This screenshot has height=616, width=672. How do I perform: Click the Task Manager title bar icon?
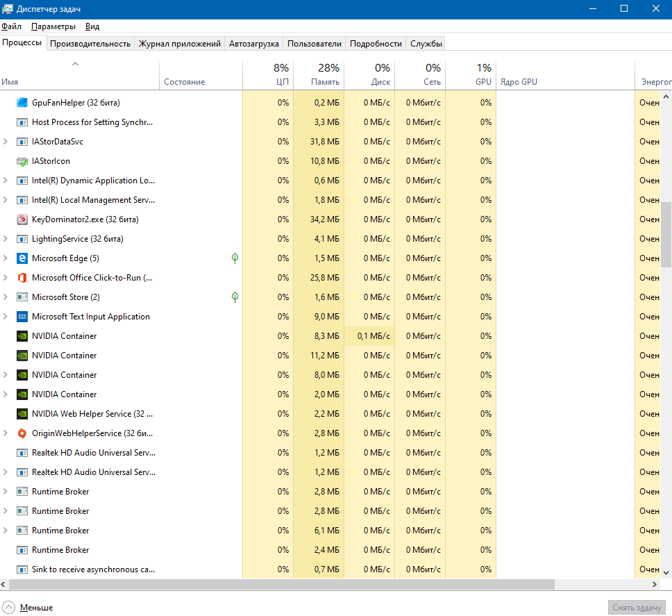(x=7, y=8)
